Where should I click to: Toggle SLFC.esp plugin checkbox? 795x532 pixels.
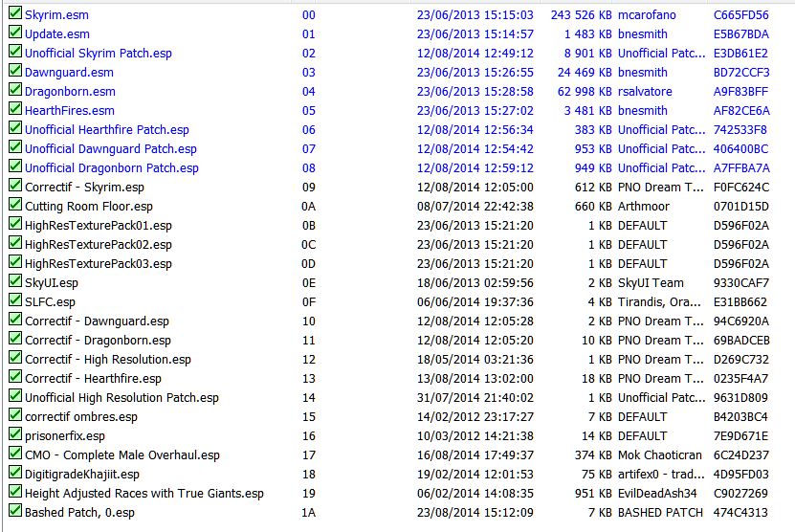15,300
